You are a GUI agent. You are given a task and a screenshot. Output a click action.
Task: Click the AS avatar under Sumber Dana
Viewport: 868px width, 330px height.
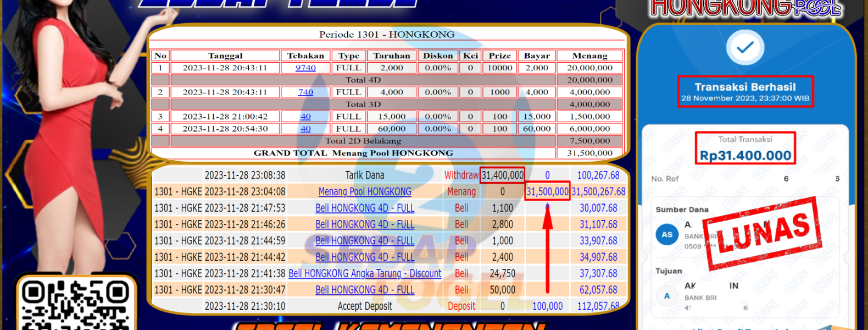coord(667,234)
